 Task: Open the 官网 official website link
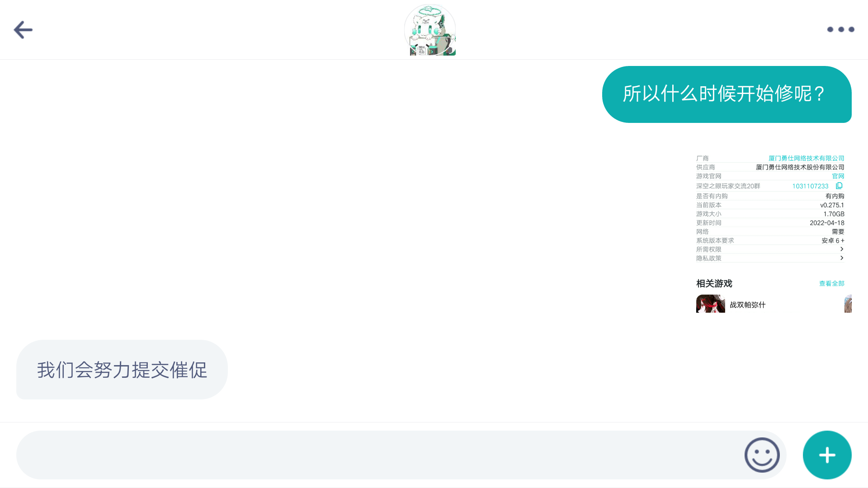pyautogui.click(x=838, y=176)
